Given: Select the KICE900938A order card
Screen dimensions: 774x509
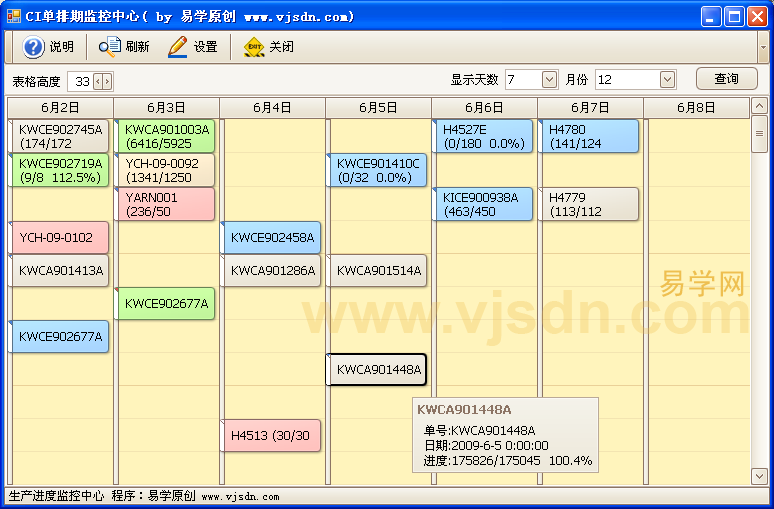Looking at the screenshot, I should tap(484, 204).
